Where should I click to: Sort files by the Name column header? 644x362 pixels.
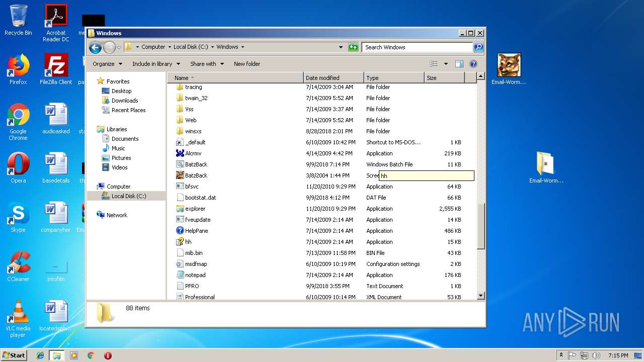click(235, 78)
